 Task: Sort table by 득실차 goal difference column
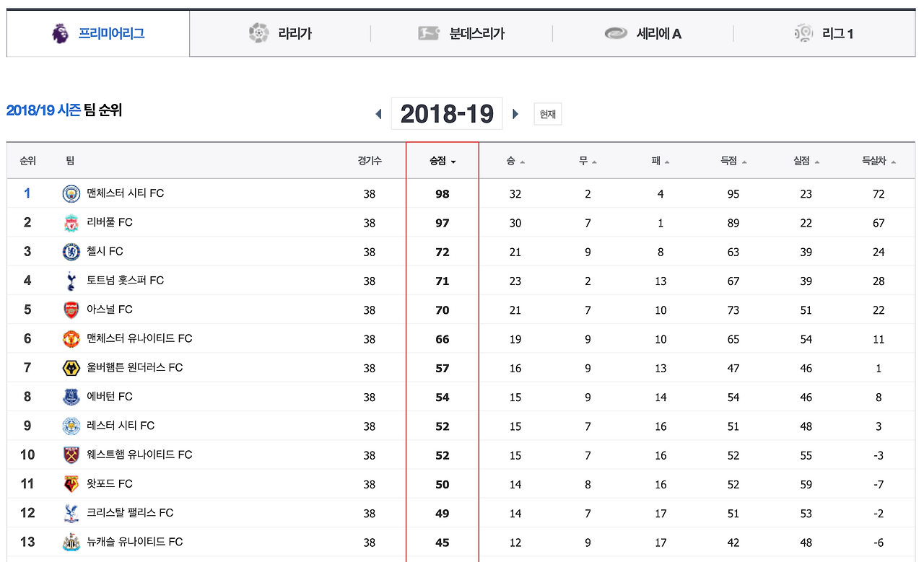878,162
